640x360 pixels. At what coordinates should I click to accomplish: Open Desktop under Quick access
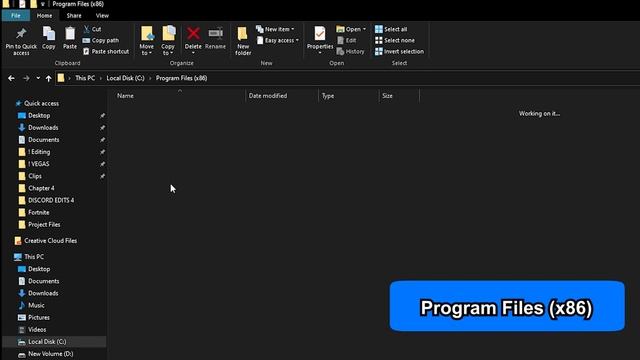pyautogui.click(x=39, y=116)
